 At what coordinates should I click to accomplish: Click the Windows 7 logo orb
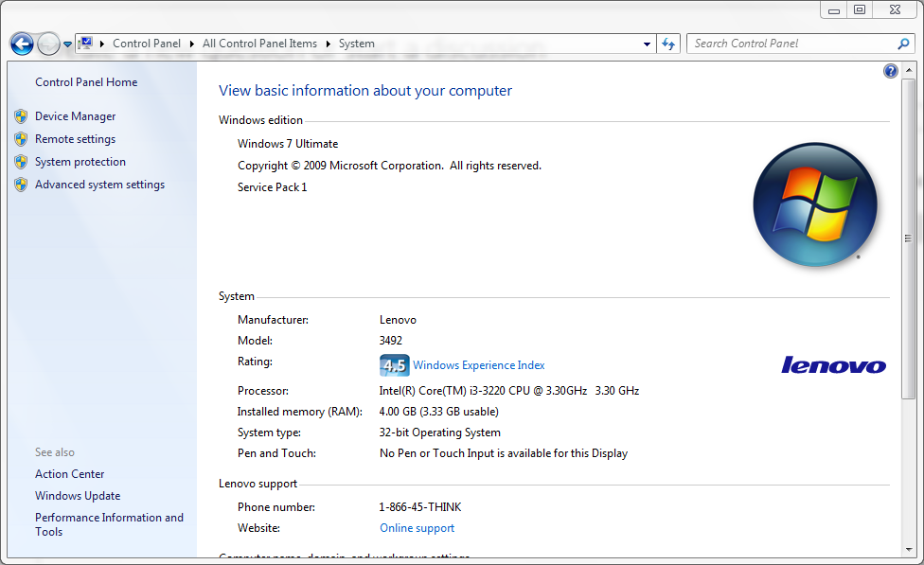[815, 204]
